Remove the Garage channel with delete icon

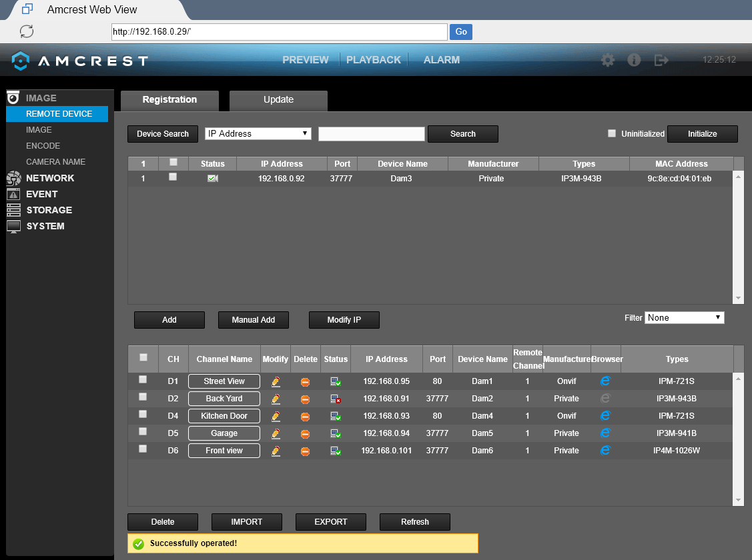[x=305, y=433]
